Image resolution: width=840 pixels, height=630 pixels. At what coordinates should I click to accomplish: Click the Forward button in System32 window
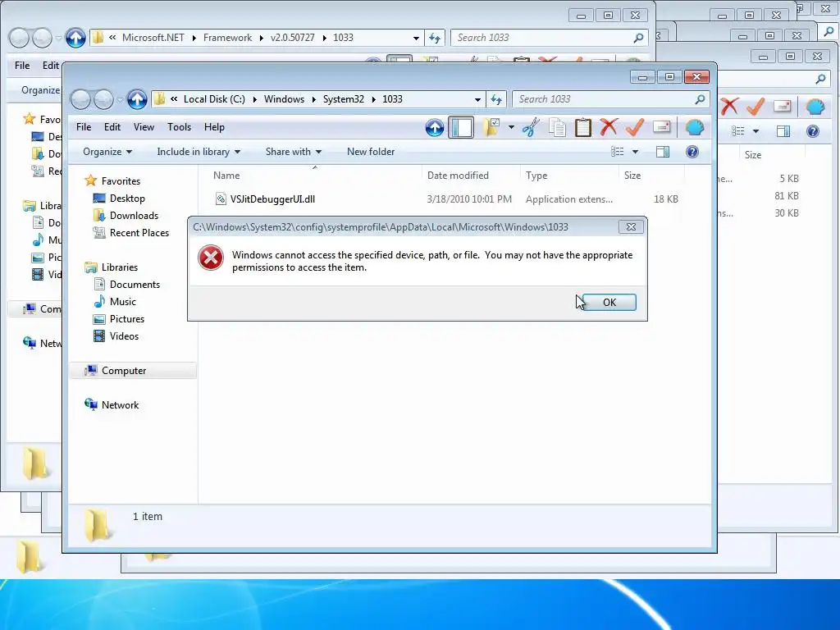[103, 99]
